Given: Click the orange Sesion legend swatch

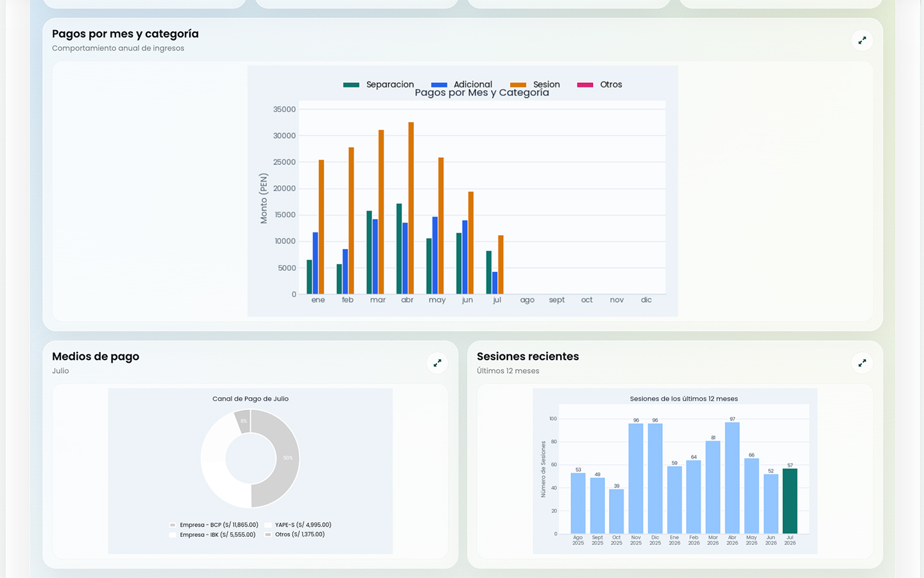Looking at the screenshot, I should 518,85.
